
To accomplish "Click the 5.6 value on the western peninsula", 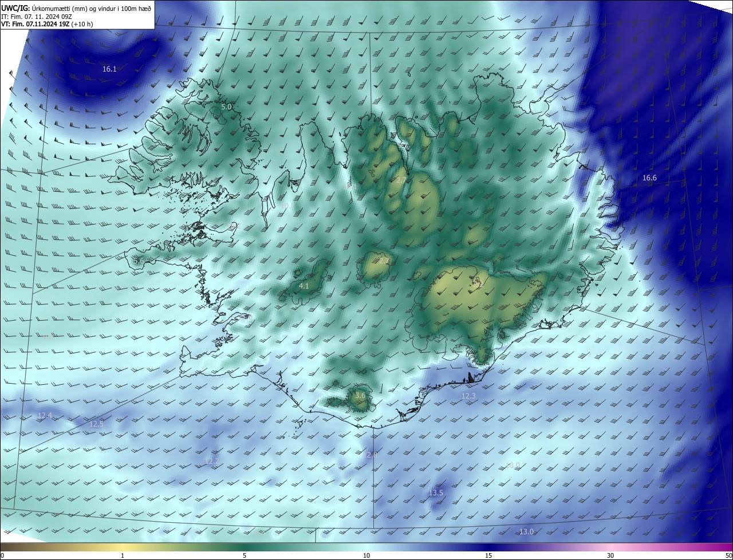I will point(138,261).
